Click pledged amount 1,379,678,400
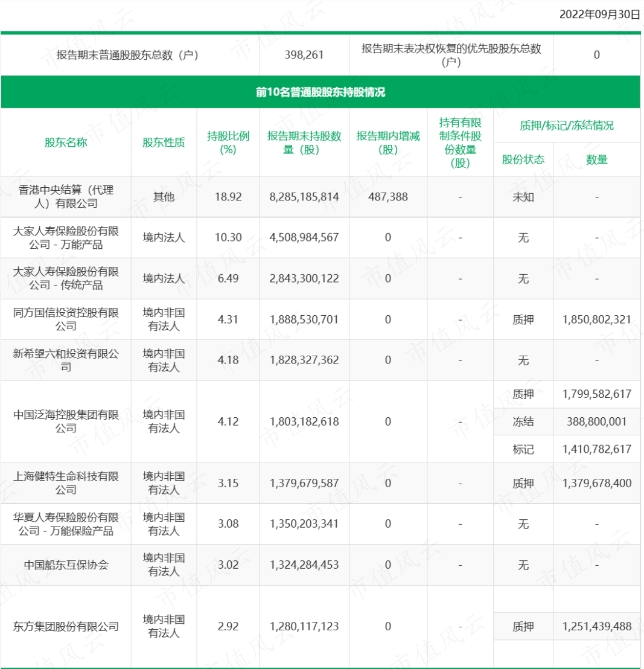 [597, 483]
